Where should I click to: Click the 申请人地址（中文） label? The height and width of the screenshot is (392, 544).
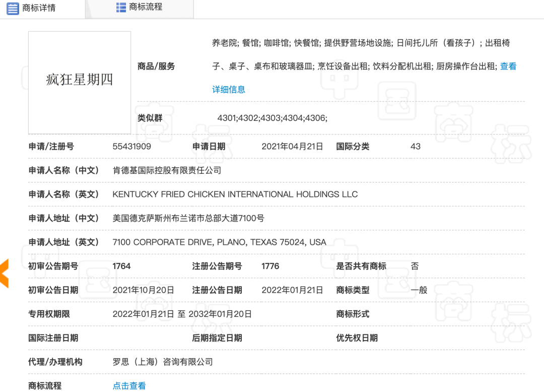tap(63, 218)
